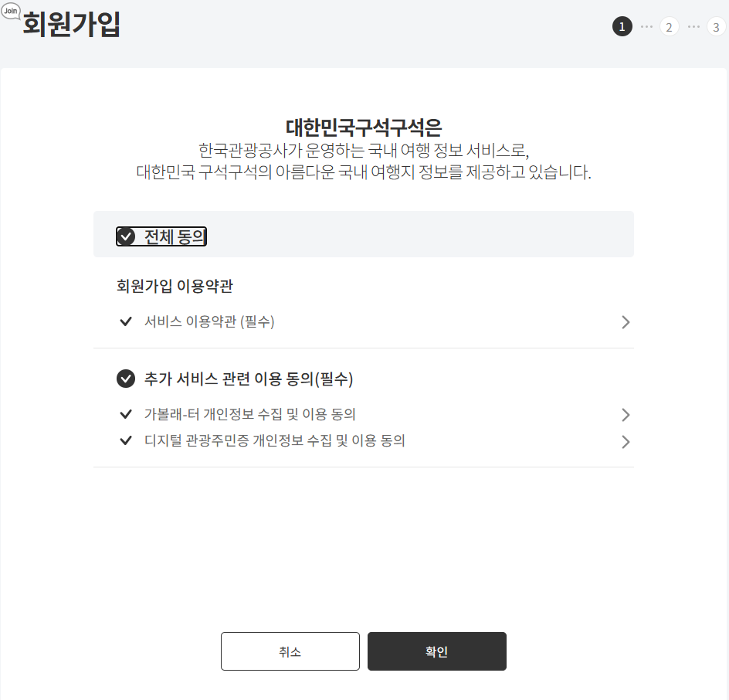This screenshot has width=729, height=700.
Task: Open details of 가볼래-터 consent via chevron
Action: pos(626,414)
